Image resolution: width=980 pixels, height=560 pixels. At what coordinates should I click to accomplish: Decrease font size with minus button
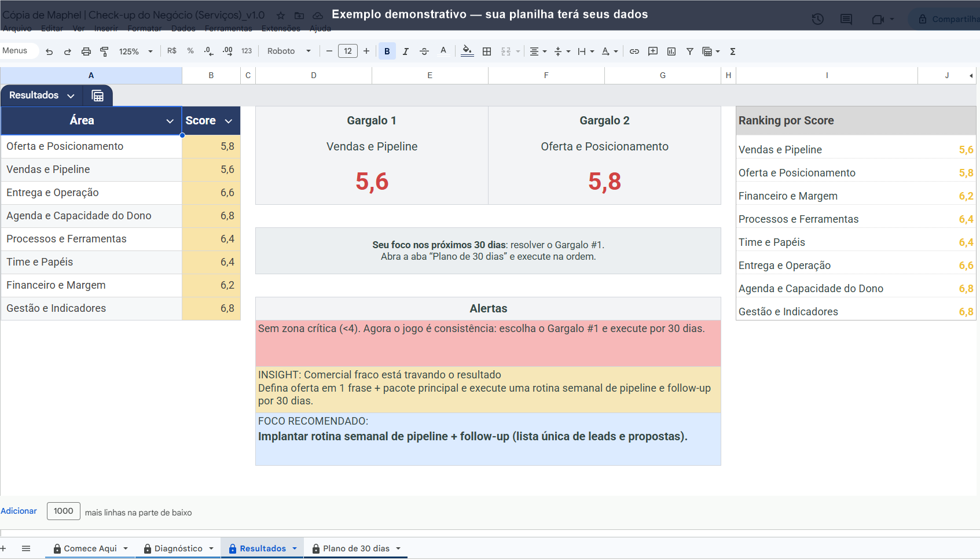pyautogui.click(x=329, y=51)
